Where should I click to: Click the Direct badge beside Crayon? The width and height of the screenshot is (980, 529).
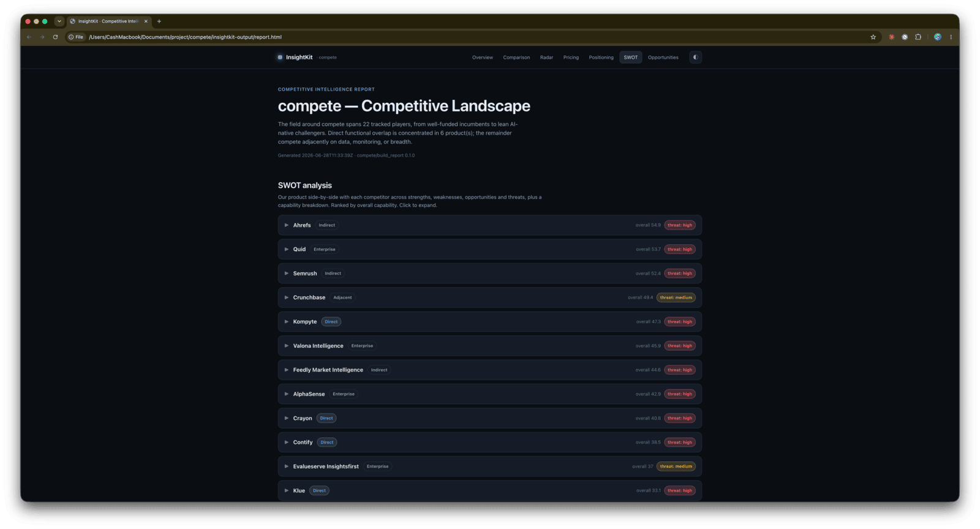(x=326, y=418)
